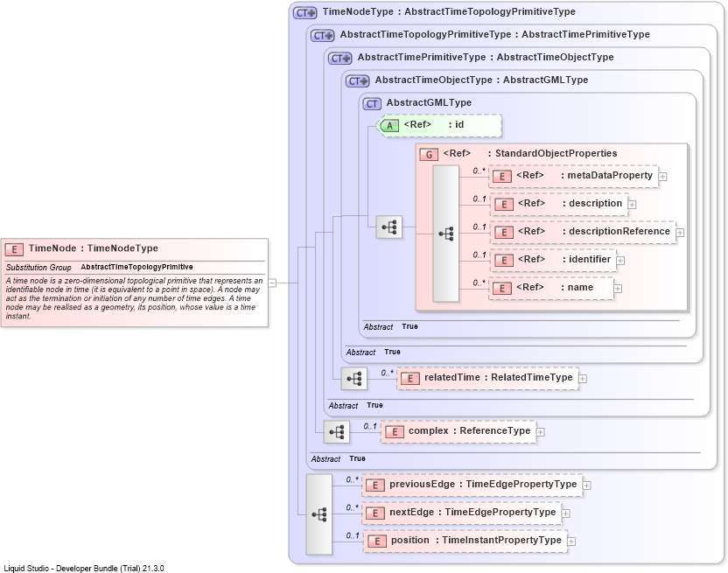Viewport: 728px width, 573px height.
Task: Click the E icon beside description
Action: click(504, 205)
